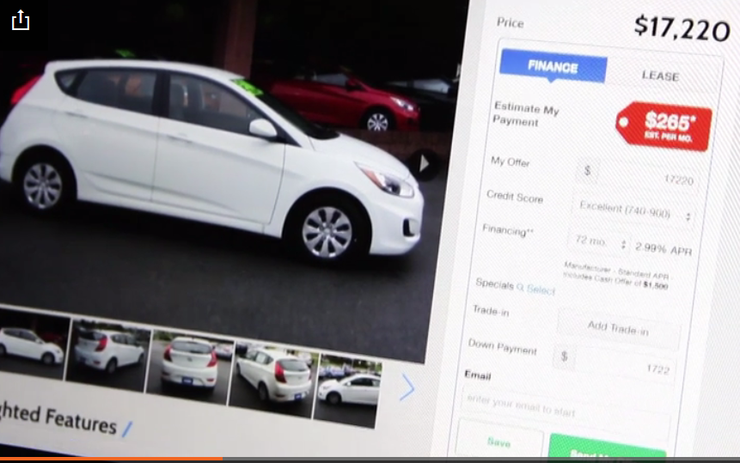Click the orange video progress bar
The image size is (740, 463).
coord(111,459)
